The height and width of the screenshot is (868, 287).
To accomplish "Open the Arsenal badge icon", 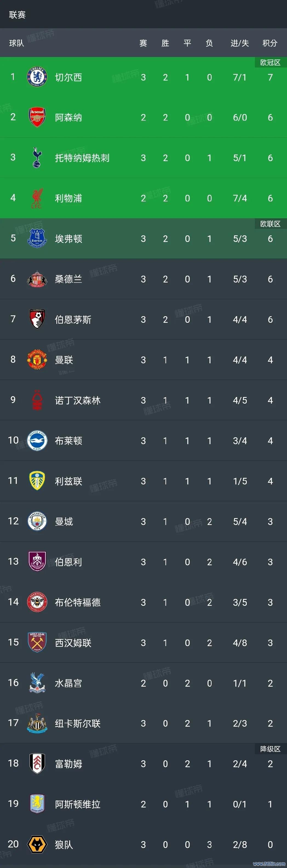I will [x=37, y=117].
